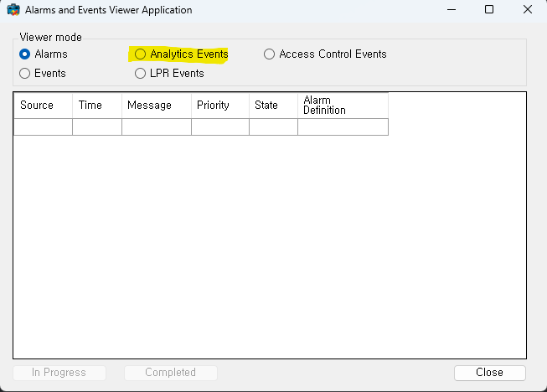Sort by the Priority column header
The image size is (547, 392).
[220, 106]
